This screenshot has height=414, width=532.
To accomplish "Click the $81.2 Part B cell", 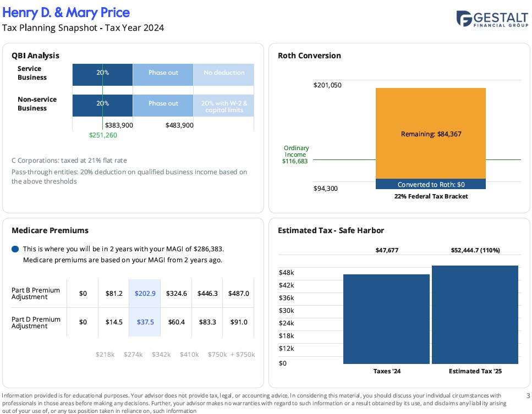I will (114, 294).
